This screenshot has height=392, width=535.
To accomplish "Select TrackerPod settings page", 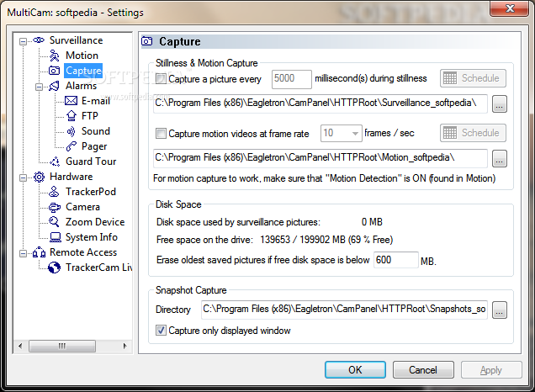I will tap(91, 192).
